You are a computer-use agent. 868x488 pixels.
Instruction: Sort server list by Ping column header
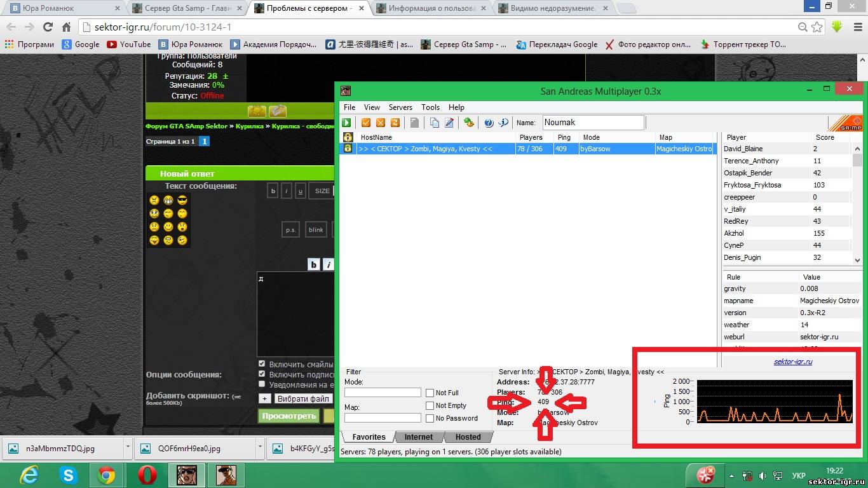[x=566, y=137]
